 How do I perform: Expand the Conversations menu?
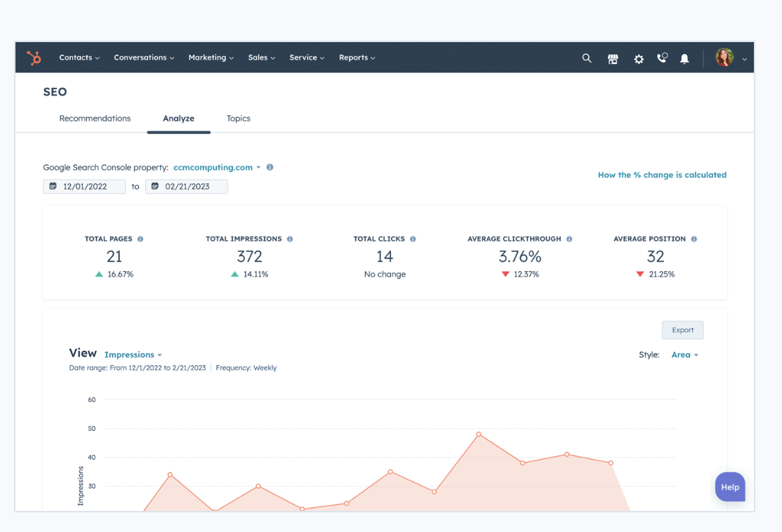(x=144, y=58)
